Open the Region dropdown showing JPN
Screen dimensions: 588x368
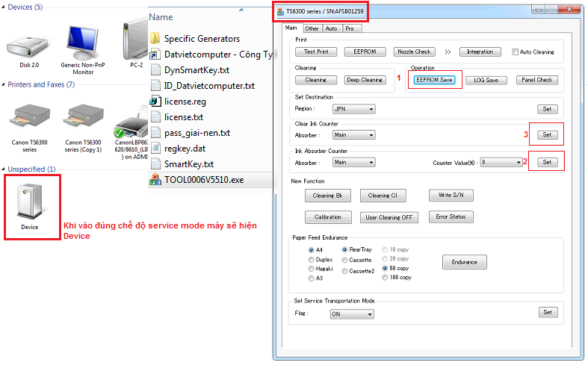click(x=354, y=109)
